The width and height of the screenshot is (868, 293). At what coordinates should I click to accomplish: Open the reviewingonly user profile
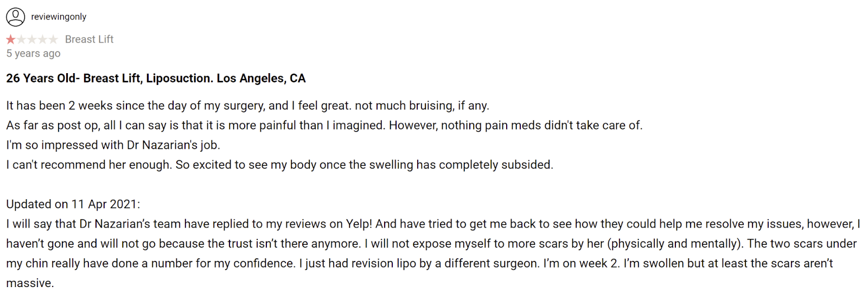59,17
